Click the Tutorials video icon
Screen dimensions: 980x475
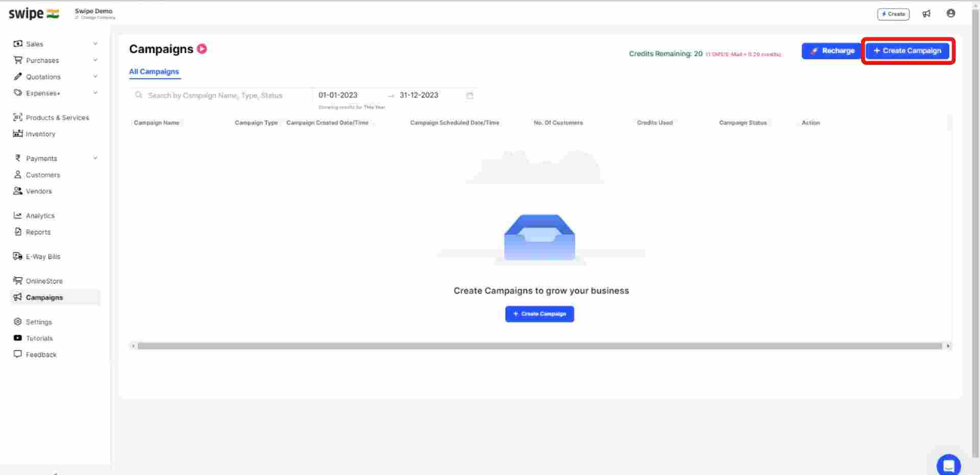point(18,338)
